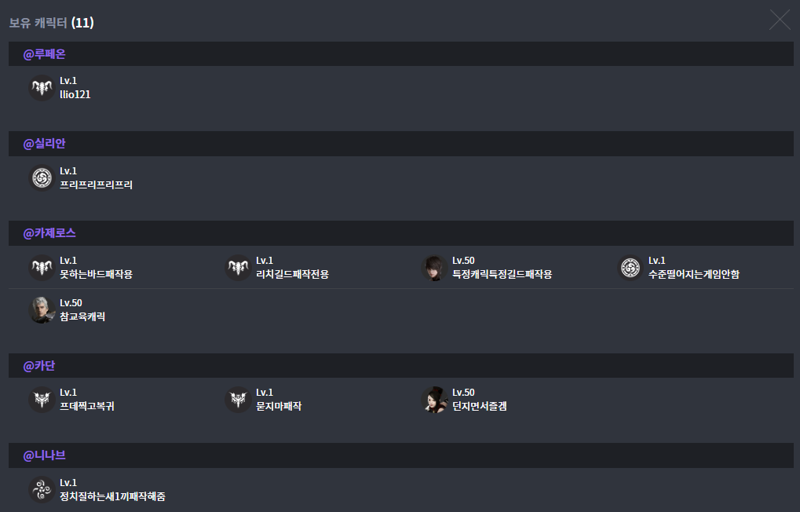Image resolution: width=800 pixels, height=512 pixels.
Task: Click the @실리안 server header
Action: click(401, 144)
